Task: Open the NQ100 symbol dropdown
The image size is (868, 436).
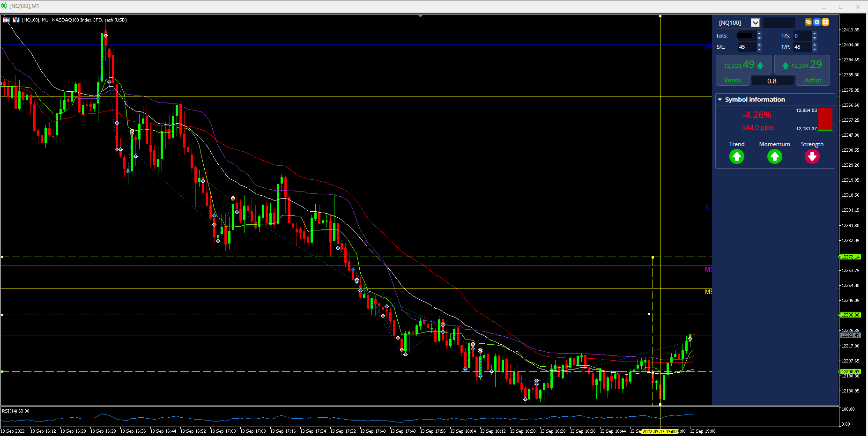Action: pyautogui.click(x=755, y=22)
